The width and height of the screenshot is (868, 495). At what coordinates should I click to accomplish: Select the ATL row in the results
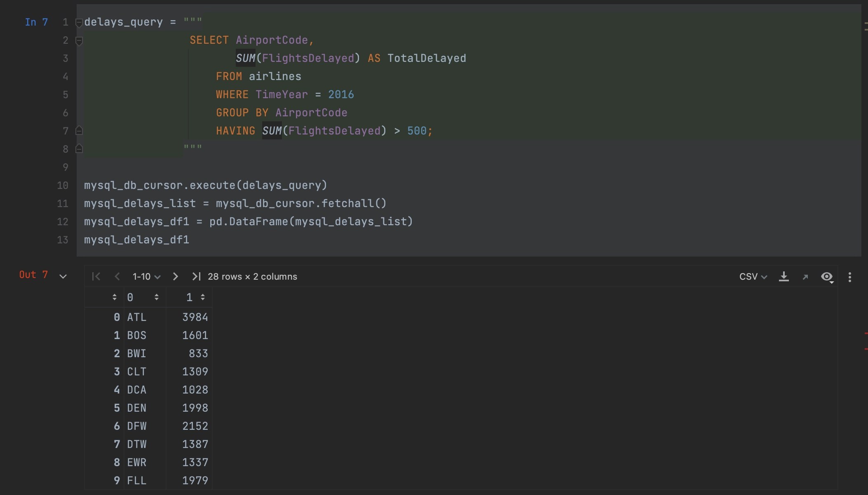point(136,317)
